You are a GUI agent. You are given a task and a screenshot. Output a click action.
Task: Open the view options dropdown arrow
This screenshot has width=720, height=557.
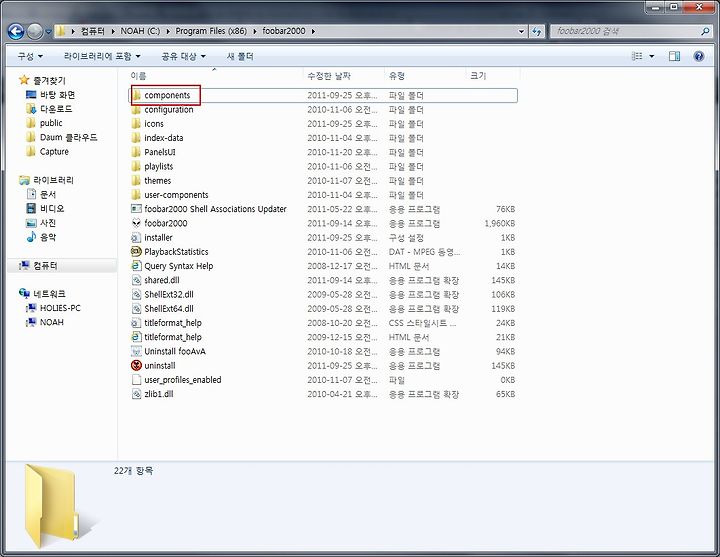[651, 56]
